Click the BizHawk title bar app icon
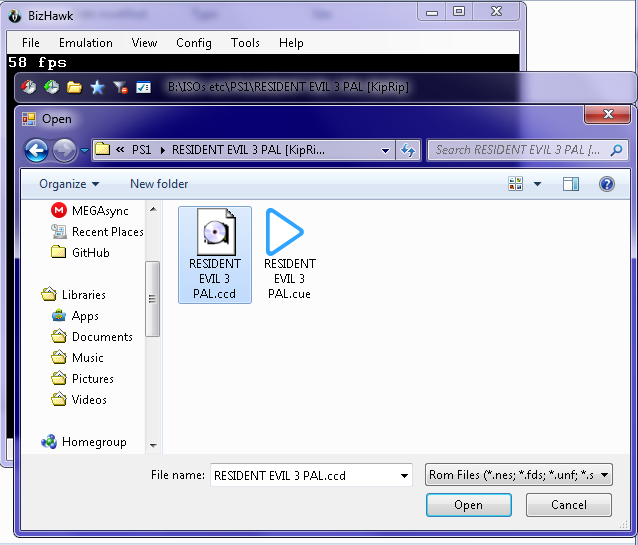Image resolution: width=638 pixels, height=545 pixels. point(15,16)
